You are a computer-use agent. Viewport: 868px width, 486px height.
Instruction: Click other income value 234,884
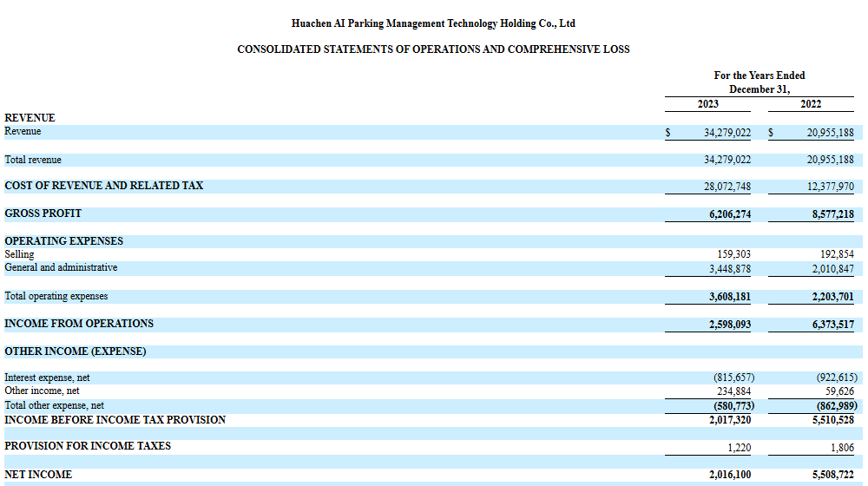click(734, 391)
